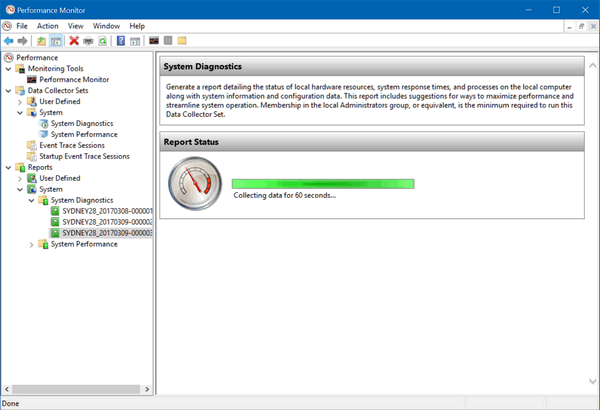Select report SYDNEY28_20170309-000002
The image size is (600, 410).
107,222
